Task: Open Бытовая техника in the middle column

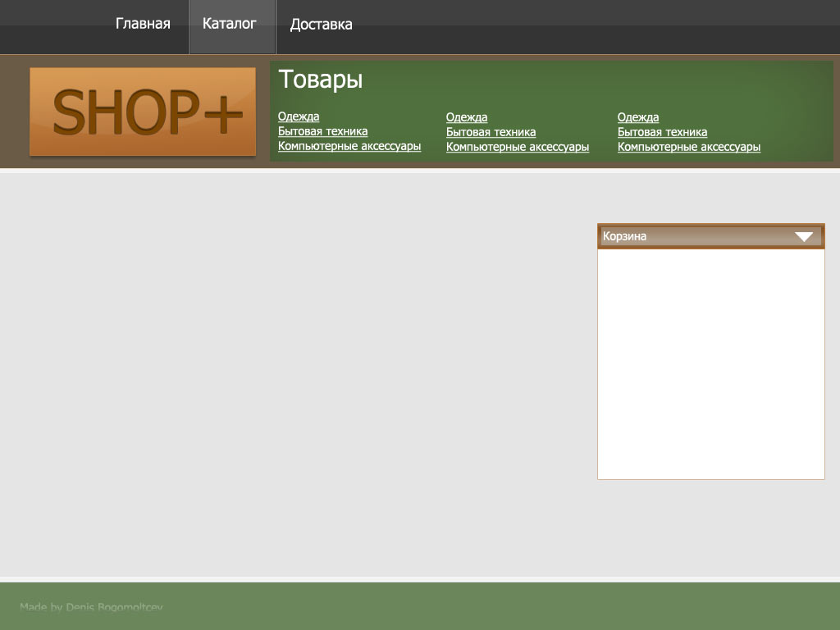Action: point(491,132)
